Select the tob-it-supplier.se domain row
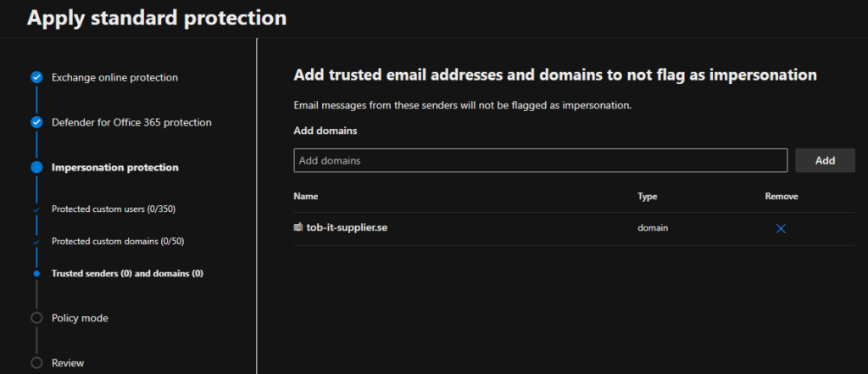868x374 pixels. [466, 228]
